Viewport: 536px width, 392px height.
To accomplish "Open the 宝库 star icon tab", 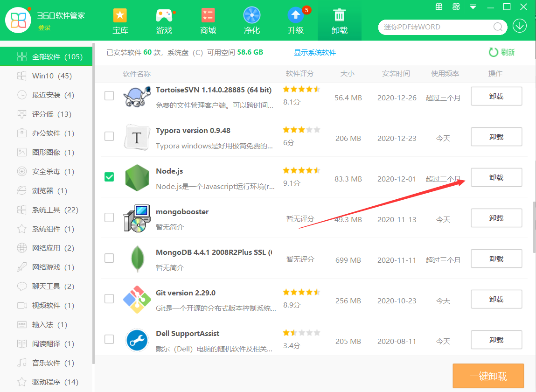I will click(x=120, y=21).
